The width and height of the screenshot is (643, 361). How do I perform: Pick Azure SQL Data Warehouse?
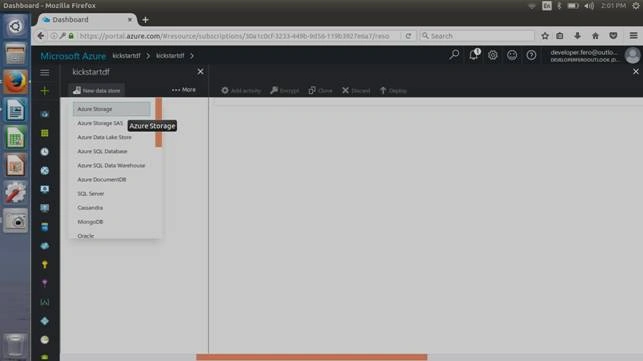[112, 165]
